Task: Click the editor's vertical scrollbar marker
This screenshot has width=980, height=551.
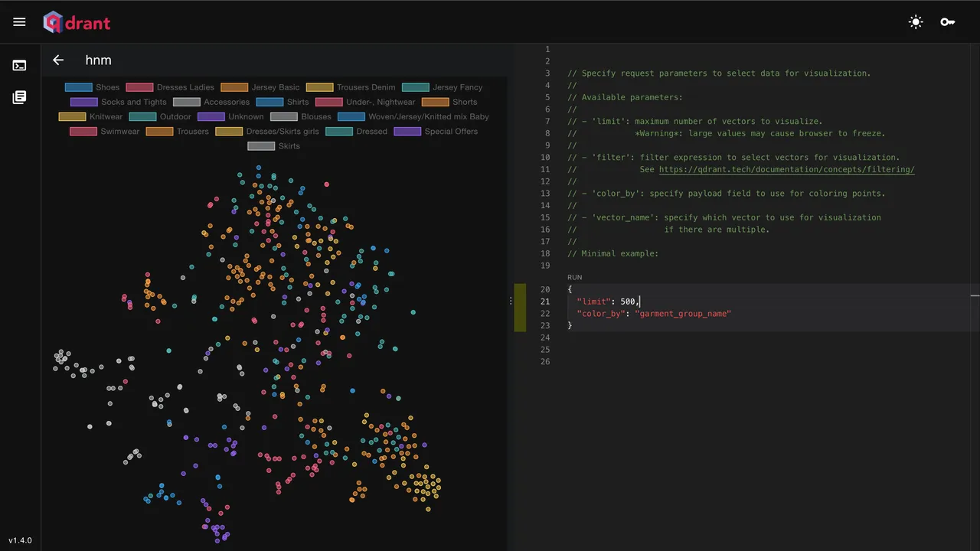Action: 975,295
